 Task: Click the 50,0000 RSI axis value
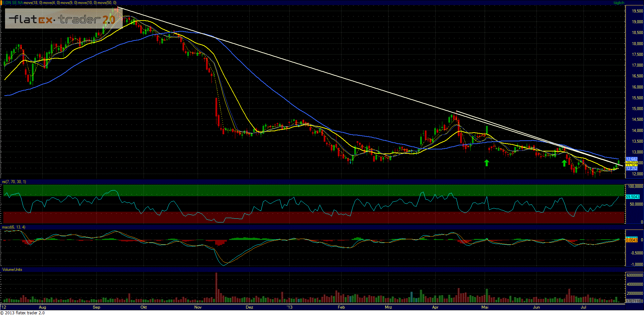[636, 204]
